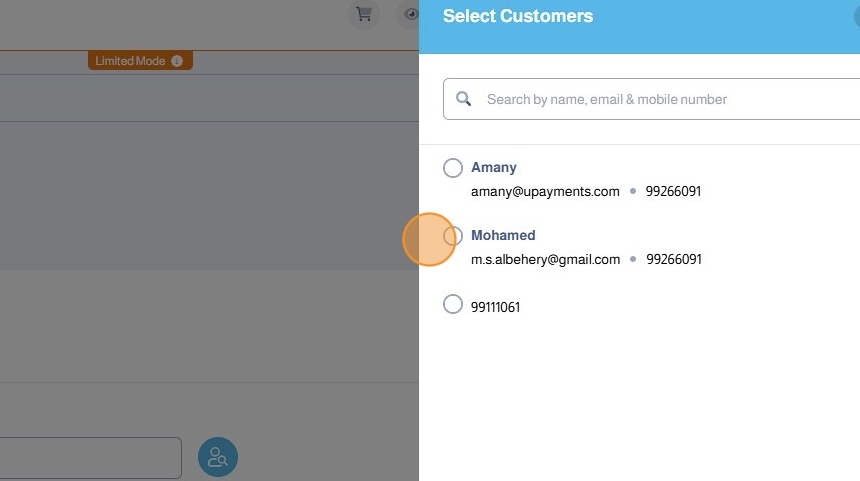This screenshot has width=860, height=481.
Task: Open the shopping cart icon
Action: coord(364,14)
